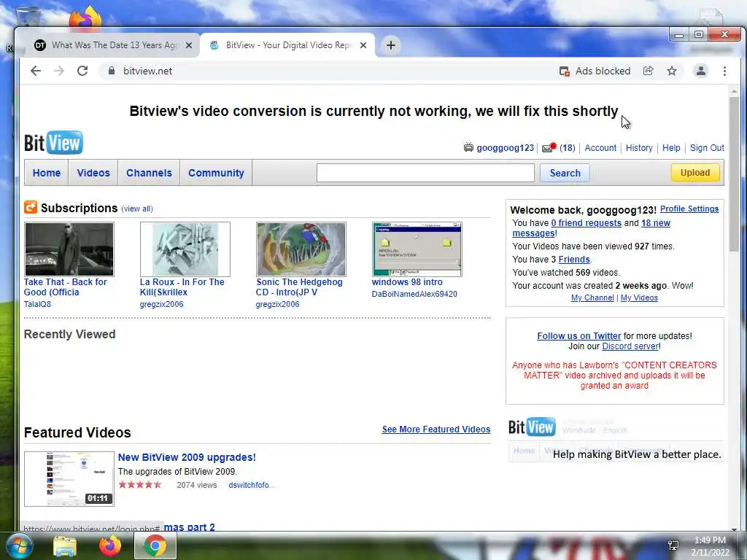Open Sonic The Hedgehog CD Intro thumbnail
This screenshot has height=560, width=747.
click(301, 249)
